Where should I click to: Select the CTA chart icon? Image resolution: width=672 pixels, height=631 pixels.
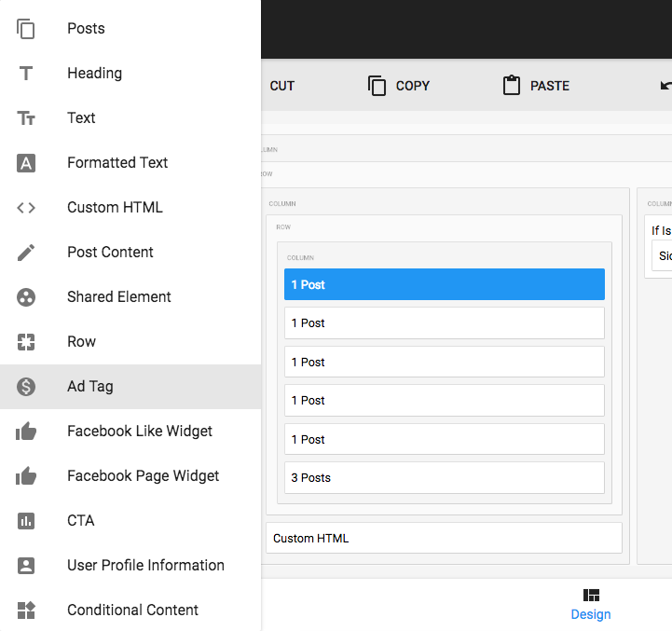pyautogui.click(x=26, y=521)
